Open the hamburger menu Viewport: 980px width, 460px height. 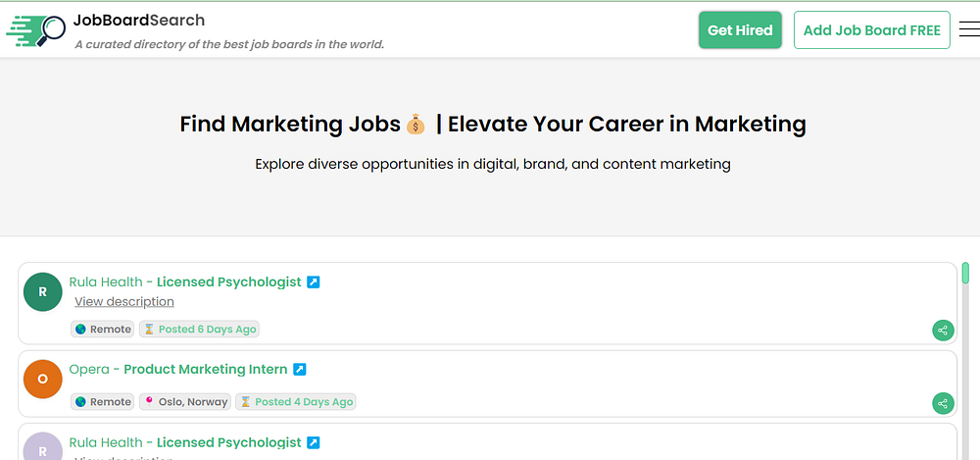[x=968, y=30]
